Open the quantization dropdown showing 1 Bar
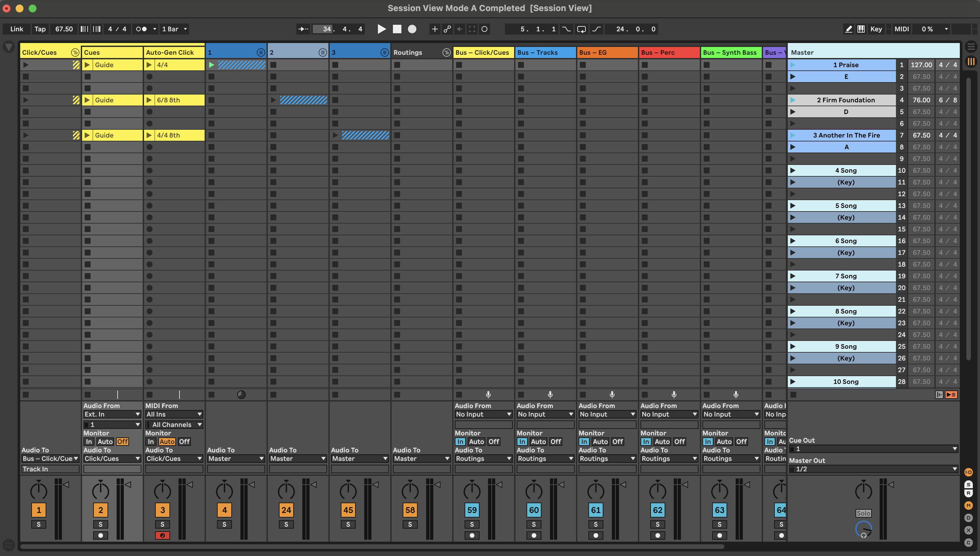980x556 pixels. tap(174, 29)
